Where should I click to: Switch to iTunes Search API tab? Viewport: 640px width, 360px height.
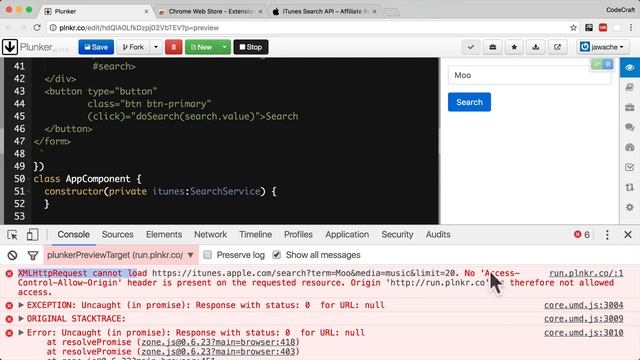point(324,11)
